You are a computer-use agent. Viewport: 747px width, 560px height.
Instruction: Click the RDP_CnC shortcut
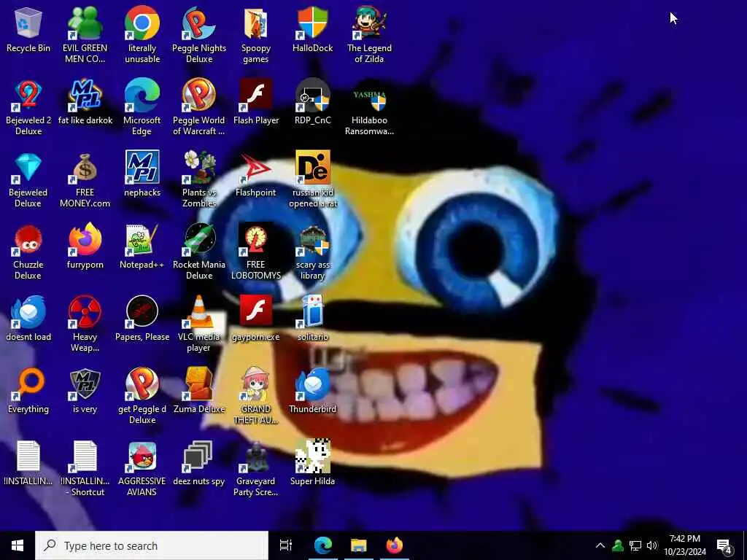pos(312,96)
